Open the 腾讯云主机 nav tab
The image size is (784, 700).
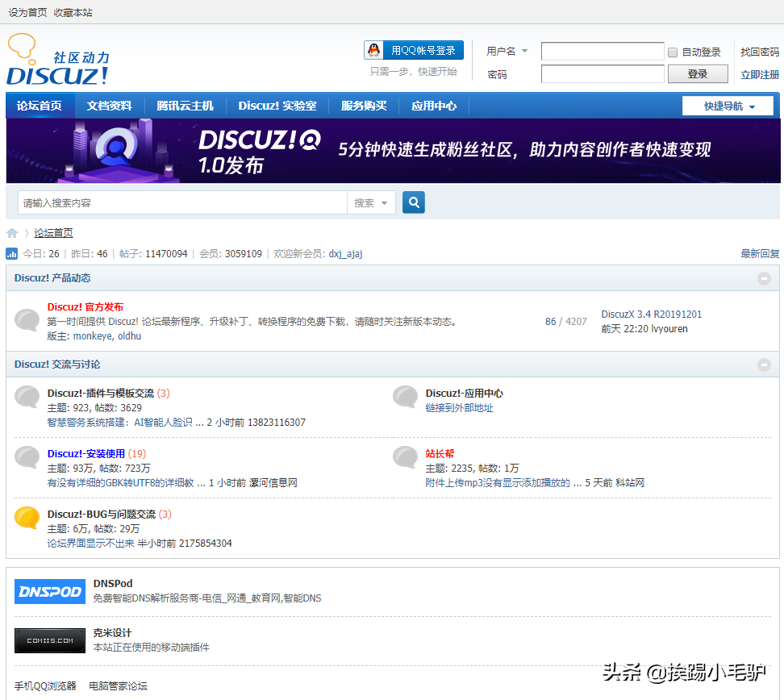[185, 106]
